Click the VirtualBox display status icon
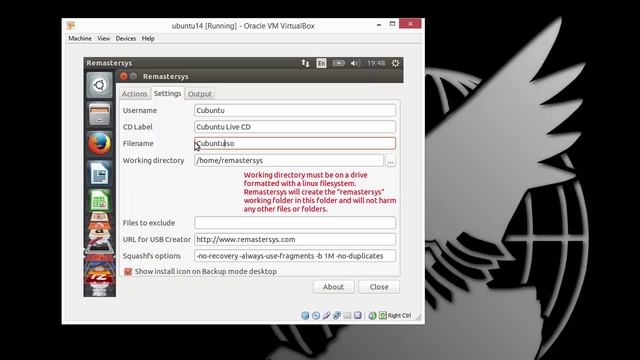Viewport: 640px width, 360px height. click(x=358, y=316)
